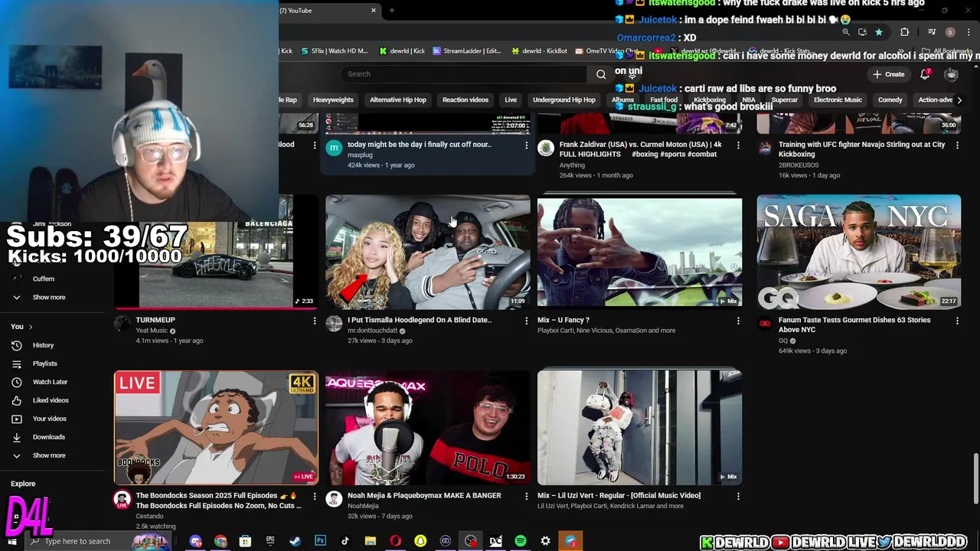Open options for Lil Uzi Vert mix
This screenshot has width=980, height=551.
click(x=738, y=496)
